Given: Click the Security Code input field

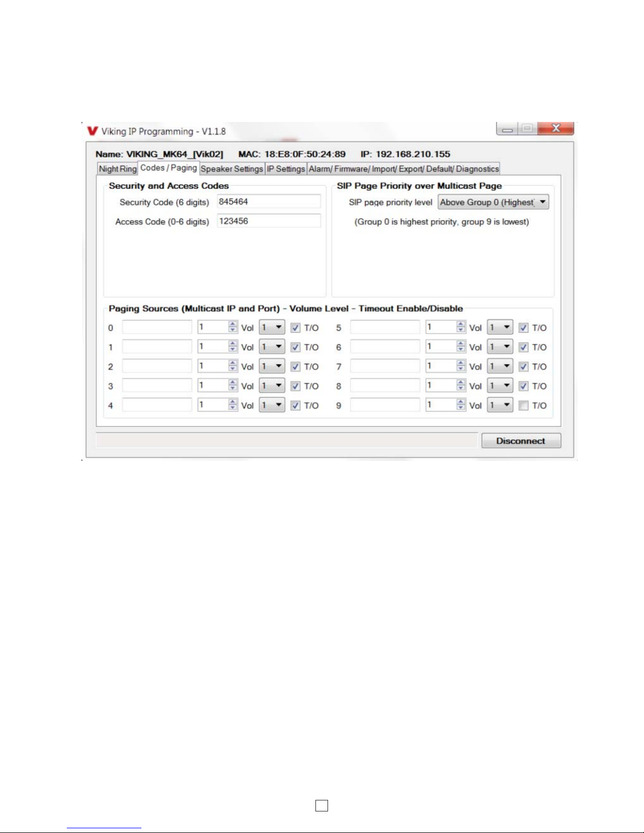Looking at the screenshot, I should tap(269, 202).
